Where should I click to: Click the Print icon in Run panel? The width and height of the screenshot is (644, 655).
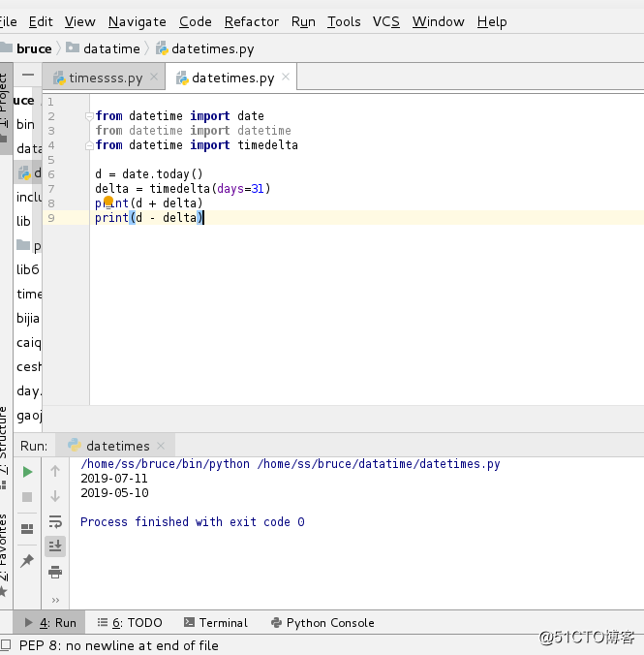pyautogui.click(x=55, y=572)
